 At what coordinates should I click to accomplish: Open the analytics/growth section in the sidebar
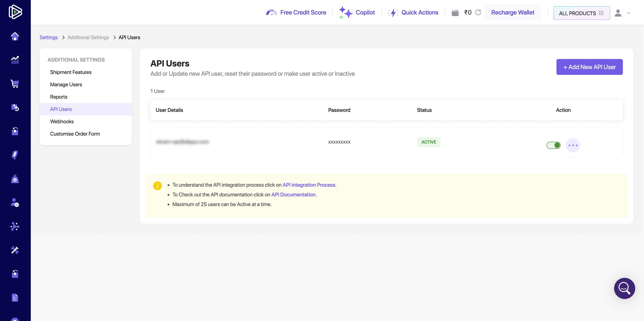[x=15, y=60]
